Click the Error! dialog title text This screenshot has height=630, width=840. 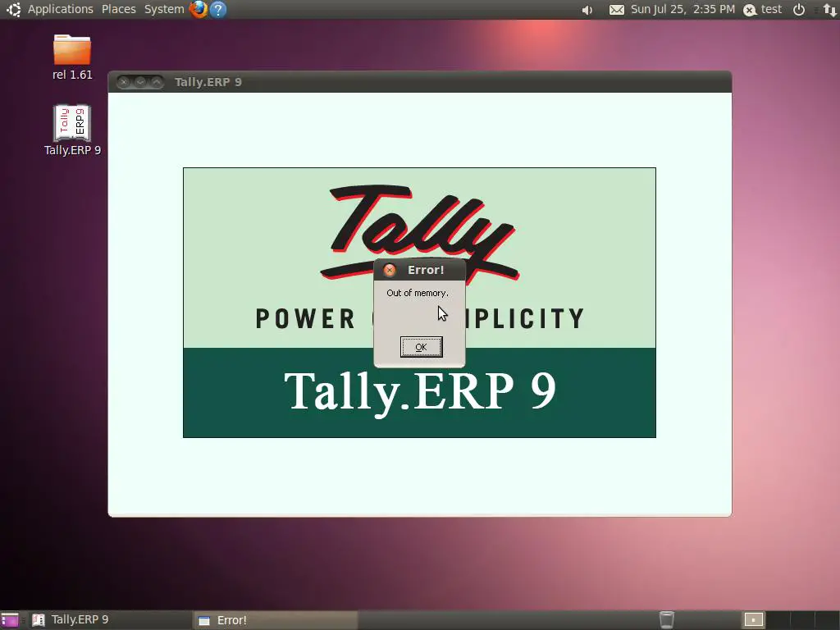tap(426, 270)
